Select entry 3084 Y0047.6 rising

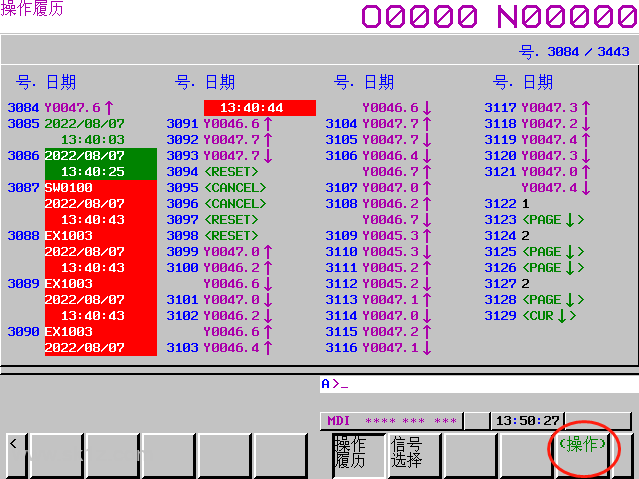coord(60,108)
